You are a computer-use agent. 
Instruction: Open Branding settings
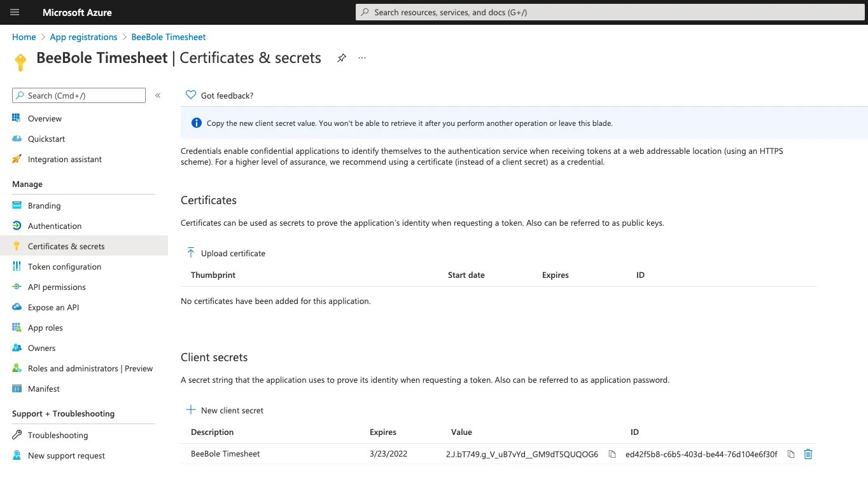(x=45, y=205)
